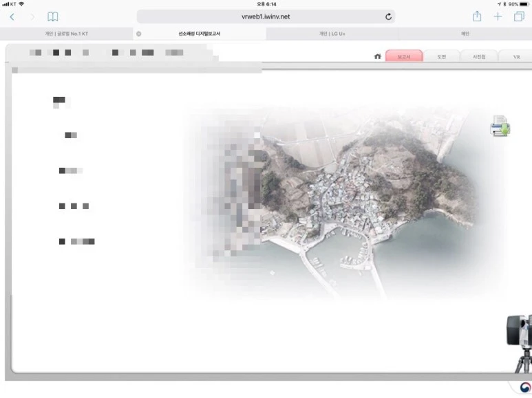
Task: Tap the Wi-Fi status icon
Action: click(21, 4)
